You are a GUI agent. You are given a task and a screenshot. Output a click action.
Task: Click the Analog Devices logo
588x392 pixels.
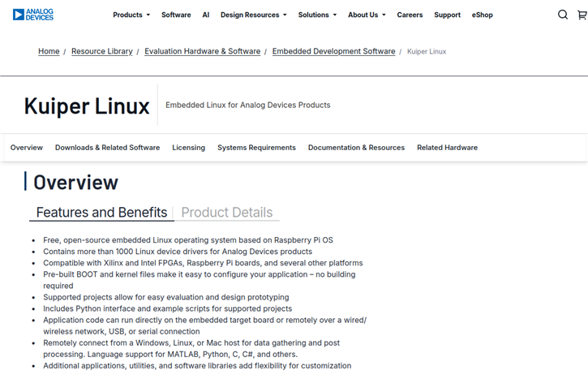click(x=33, y=15)
